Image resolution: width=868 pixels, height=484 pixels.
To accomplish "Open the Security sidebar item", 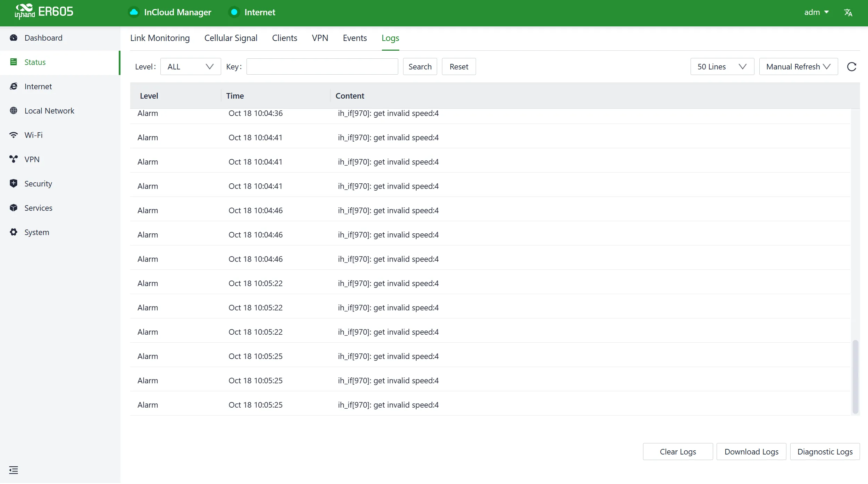I will coord(60,184).
